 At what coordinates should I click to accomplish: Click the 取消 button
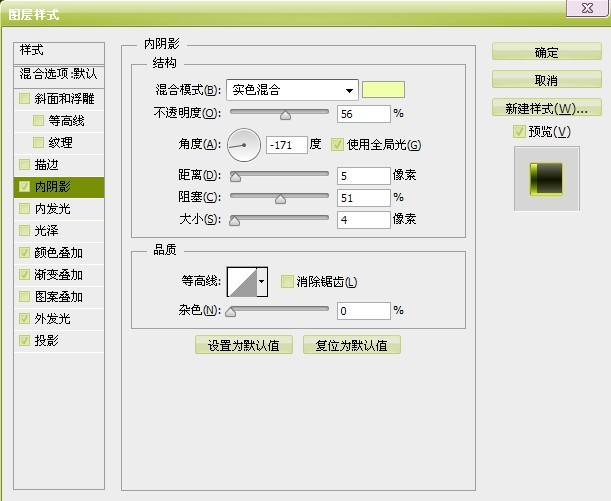[547, 80]
